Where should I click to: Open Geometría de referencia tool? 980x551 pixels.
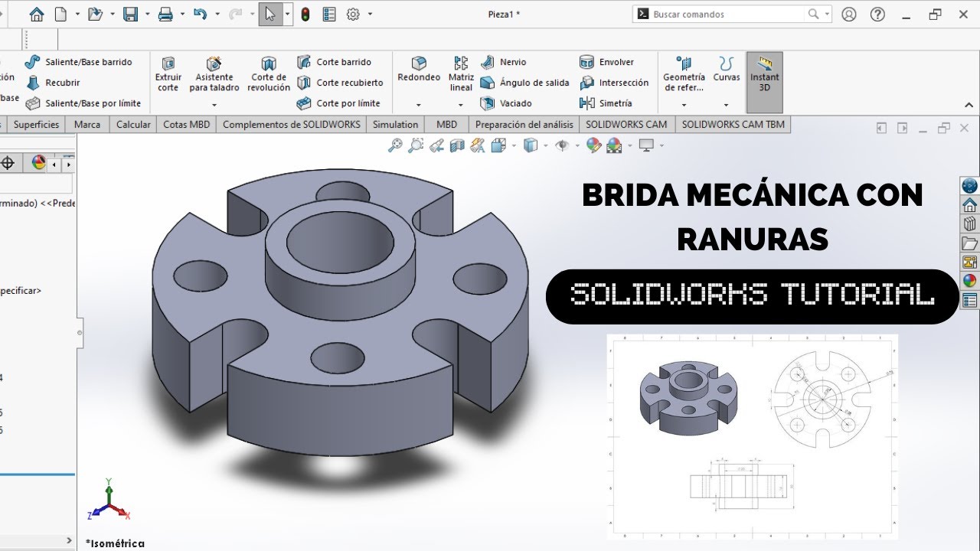(684, 73)
